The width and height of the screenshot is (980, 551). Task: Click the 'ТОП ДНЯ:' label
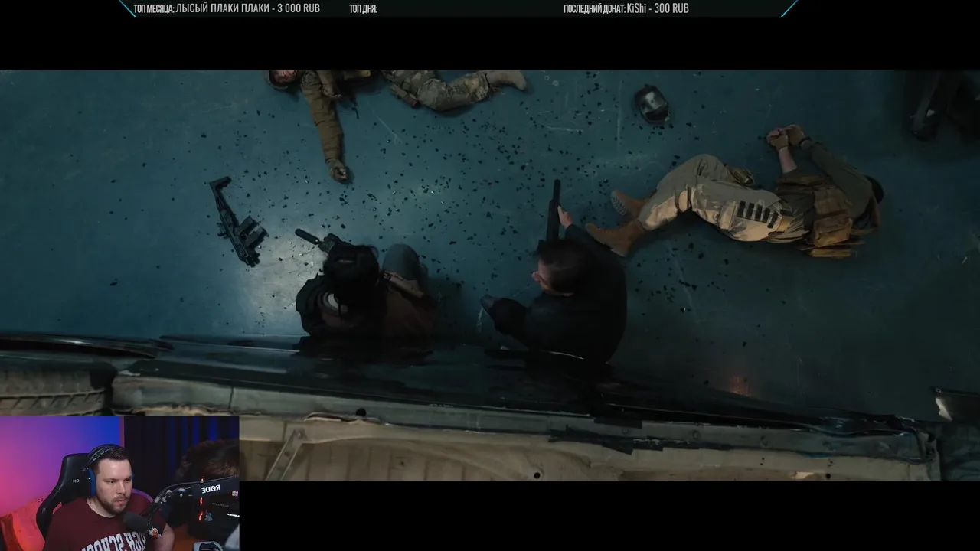click(x=363, y=9)
